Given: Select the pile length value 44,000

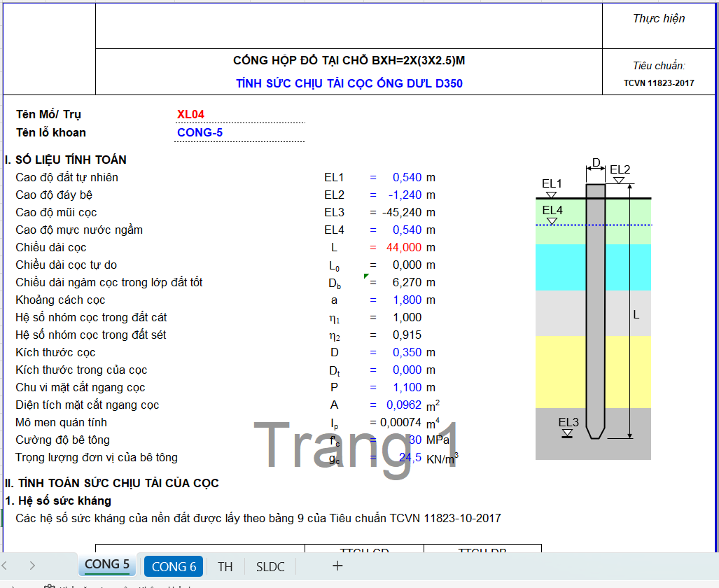Looking at the screenshot, I should (404, 247).
